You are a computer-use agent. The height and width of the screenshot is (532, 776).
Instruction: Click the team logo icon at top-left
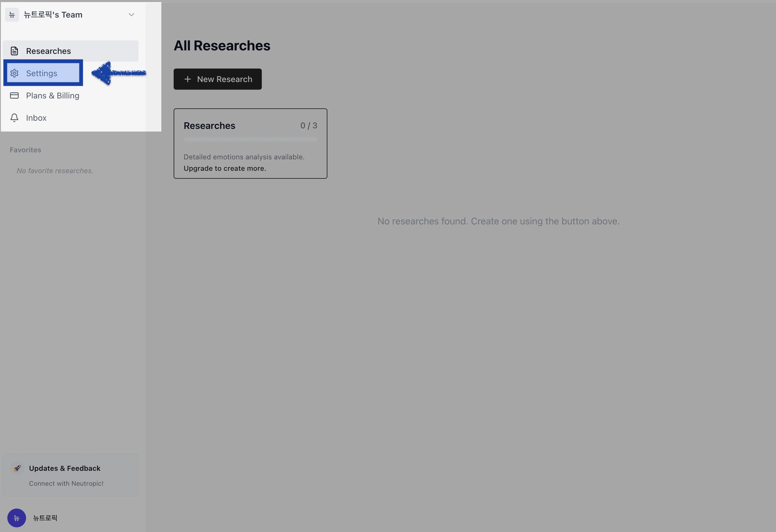coord(12,15)
